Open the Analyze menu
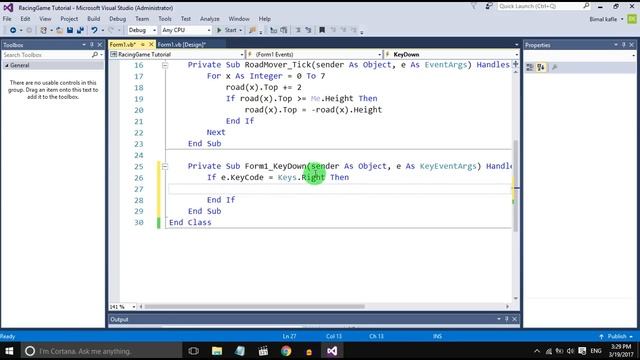The width and height of the screenshot is (640, 360). click(x=210, y=19)
